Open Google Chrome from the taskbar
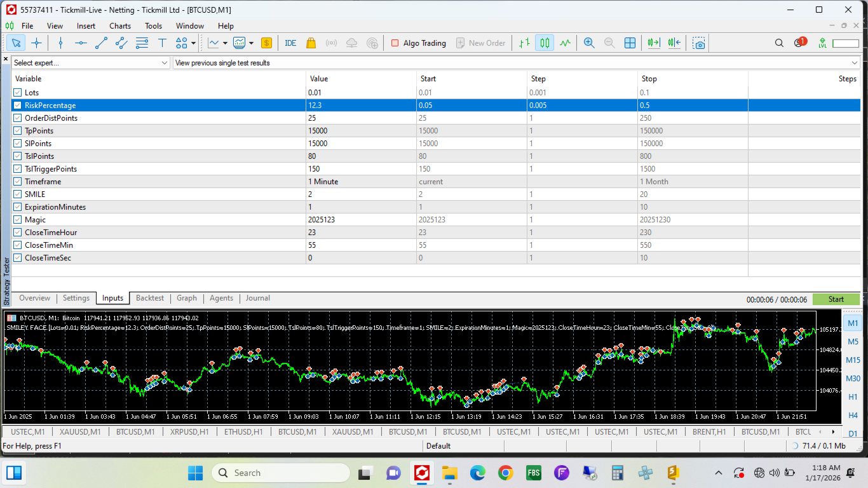 [x=505, y=473]
